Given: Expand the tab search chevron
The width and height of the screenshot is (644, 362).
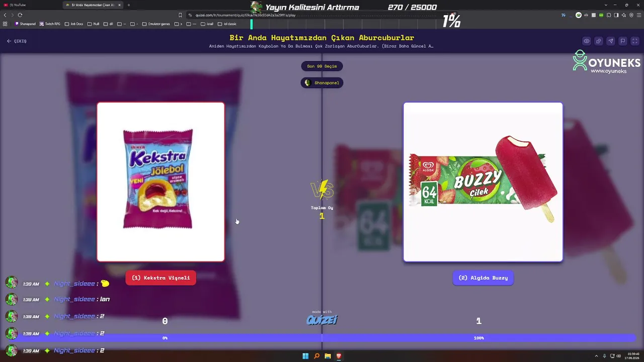Looking at the screenshot, I should coord(606,5).
